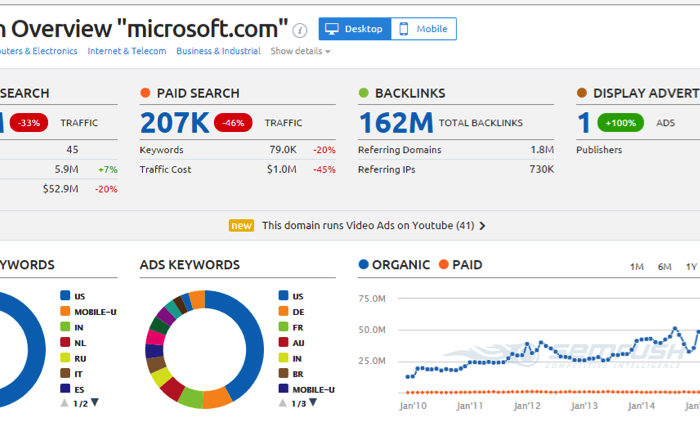Go to next page of Ads Keywords legend
Screen dimensions: 700x432
(313, 403)
